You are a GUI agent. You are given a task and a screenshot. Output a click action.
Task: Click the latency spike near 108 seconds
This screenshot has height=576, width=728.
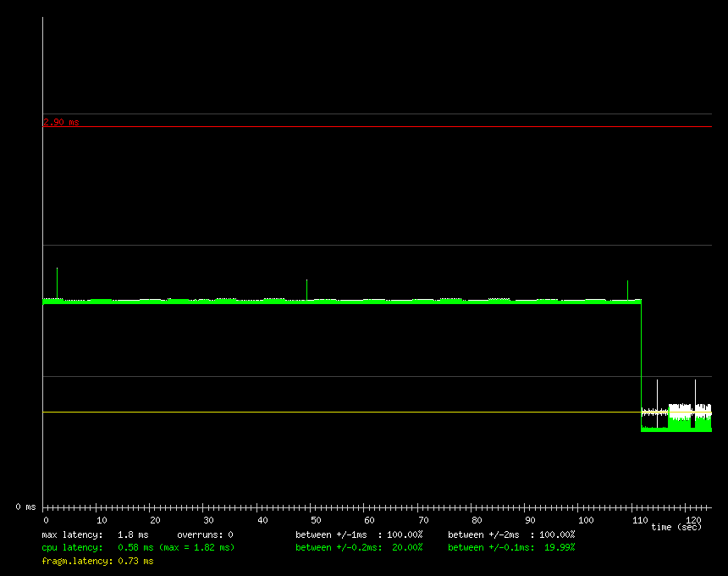[x=627, y=289]
